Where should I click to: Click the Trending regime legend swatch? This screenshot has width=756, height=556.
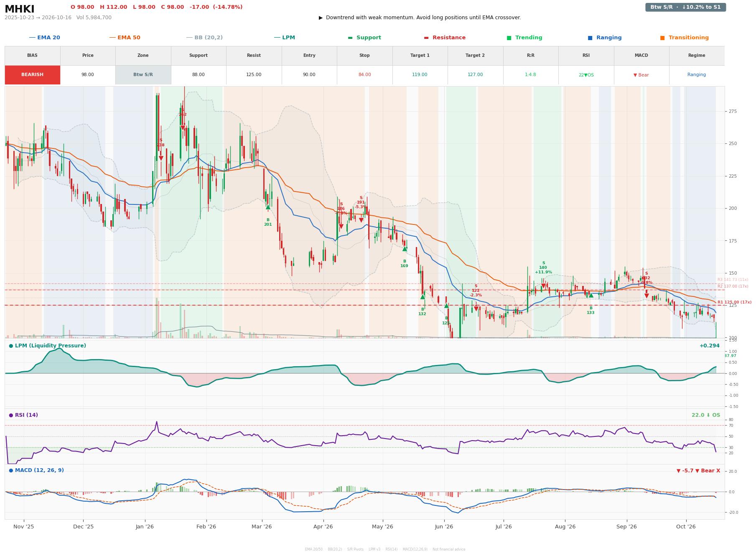509,38
